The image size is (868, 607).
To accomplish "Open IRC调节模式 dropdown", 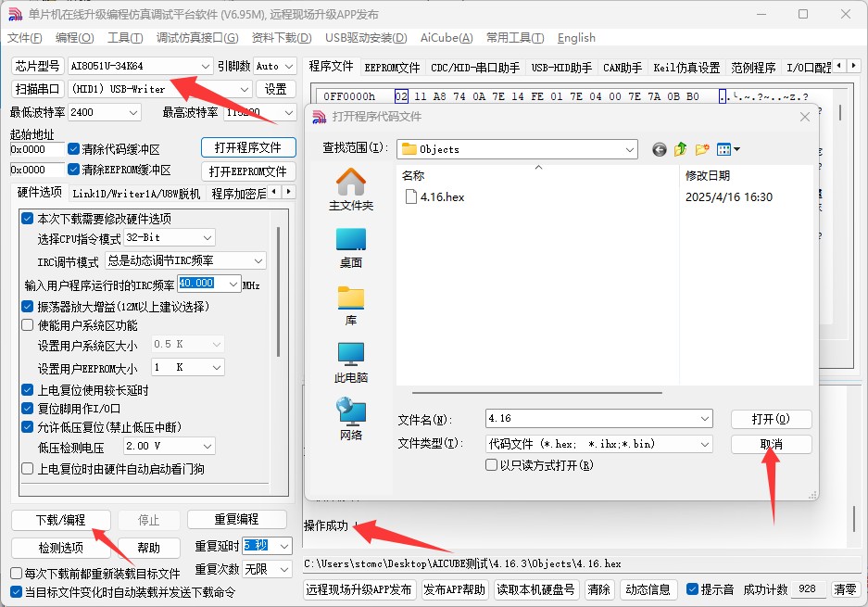I will pos(185,260).
